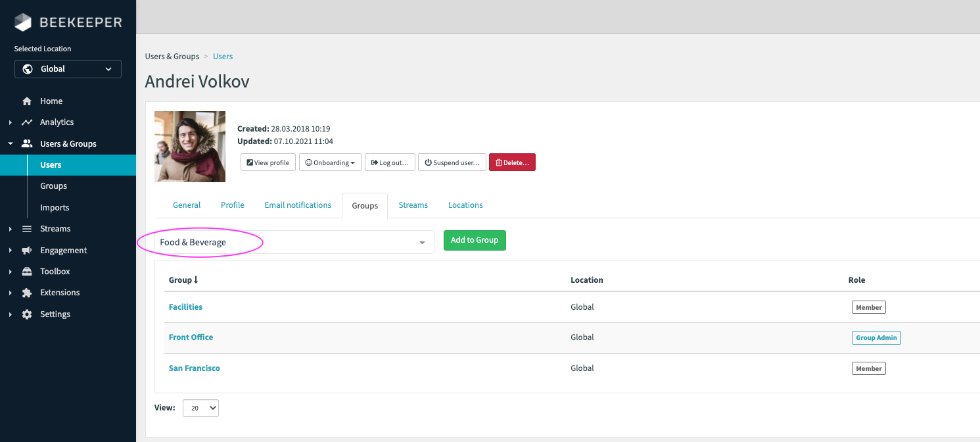Switch to the Profile tab
This screenshot has width=980, height=442.
[x=232, y=205]
